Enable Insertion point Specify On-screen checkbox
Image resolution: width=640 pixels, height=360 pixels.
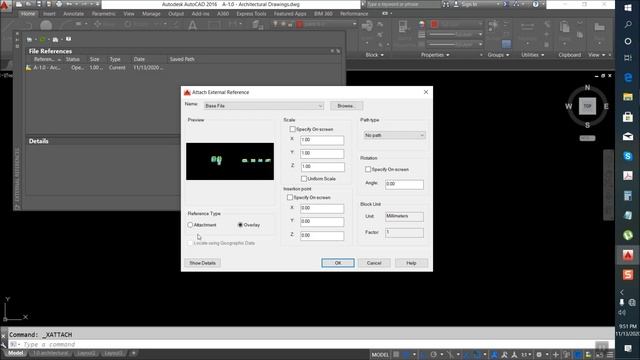tap(290, 197)
